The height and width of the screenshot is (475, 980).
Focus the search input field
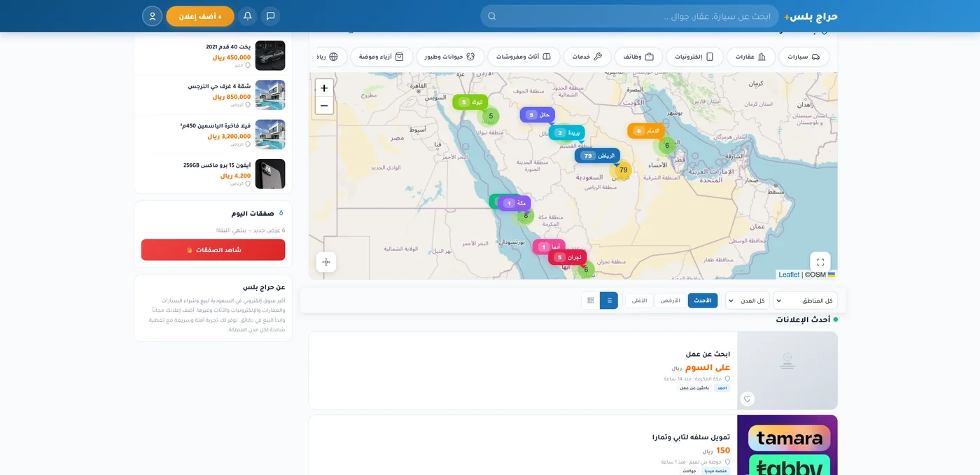[630, 16]
